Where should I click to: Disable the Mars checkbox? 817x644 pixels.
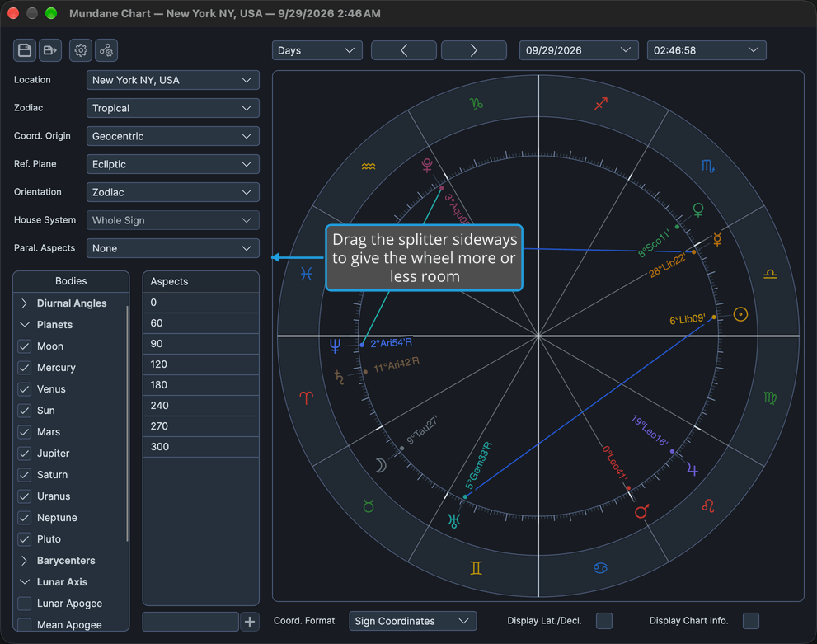(x=25, y=432)
